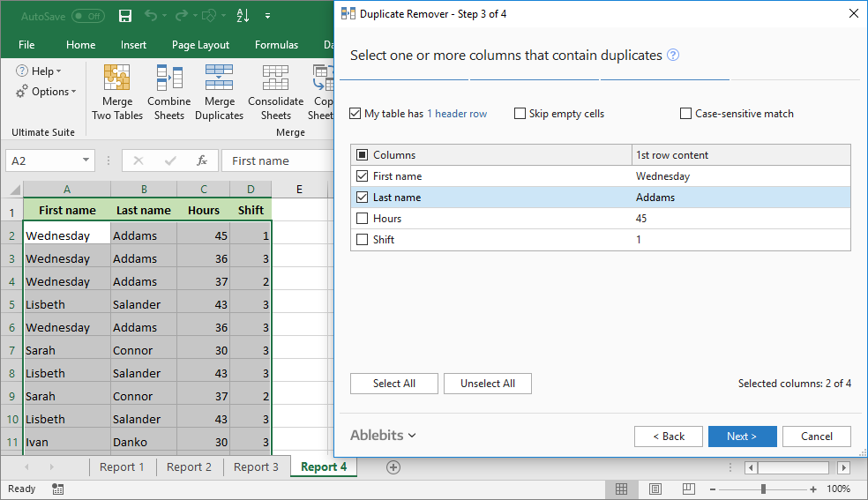Click the 1 header row link
Viewport: 868px width, 500px height.
pyautogui.click(x=457, y=114)
